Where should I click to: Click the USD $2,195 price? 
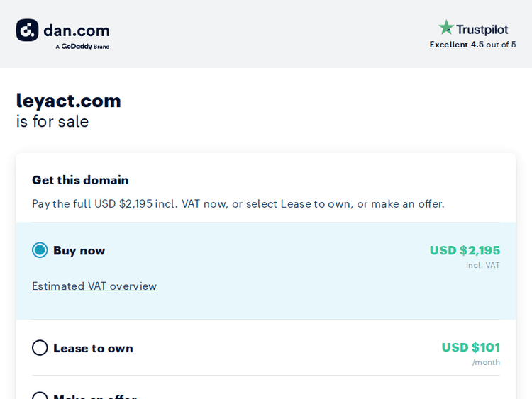tap(465, 250)
